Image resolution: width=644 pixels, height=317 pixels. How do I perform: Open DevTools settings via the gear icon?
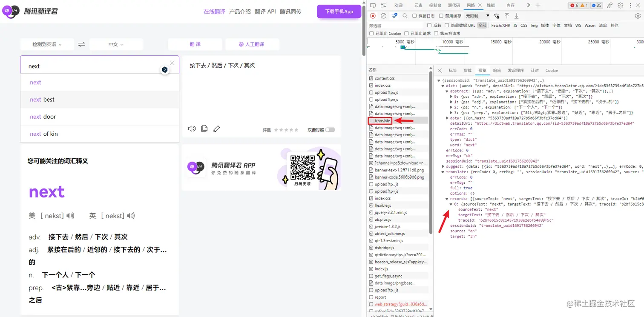pyautogui.click(x=620, y=5)
